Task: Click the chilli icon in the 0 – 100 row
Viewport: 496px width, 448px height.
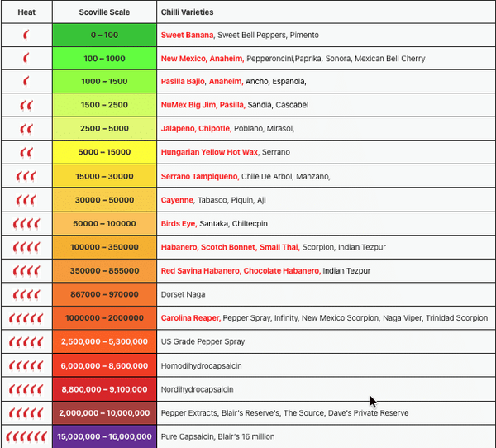Action: (26, 35)
